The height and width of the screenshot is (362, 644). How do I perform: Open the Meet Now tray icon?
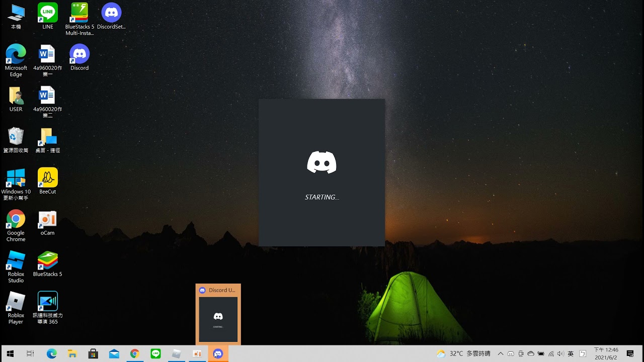tap(521, 354)
